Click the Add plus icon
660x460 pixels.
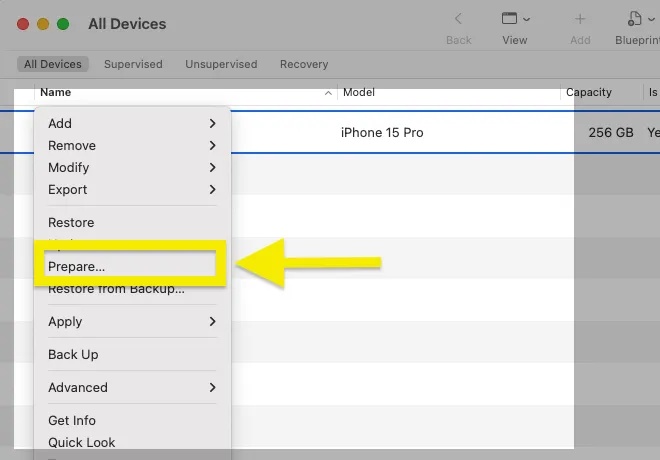(x=580, y=19)
